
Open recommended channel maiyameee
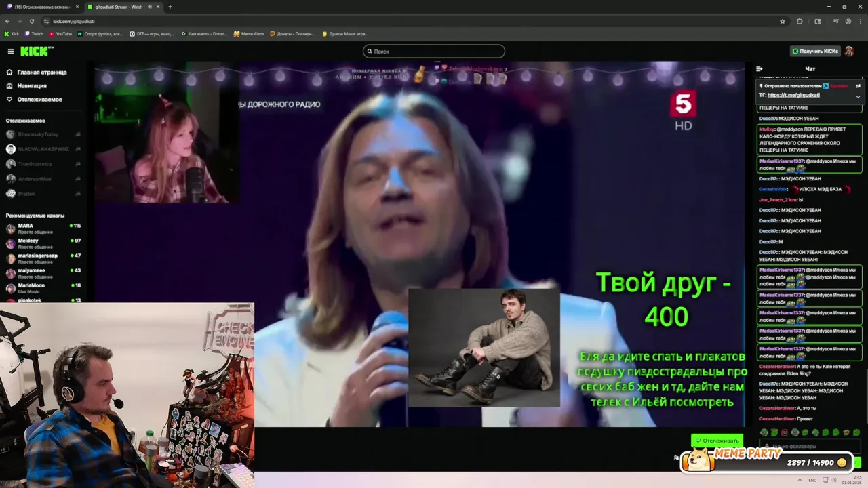pos(43,273)
